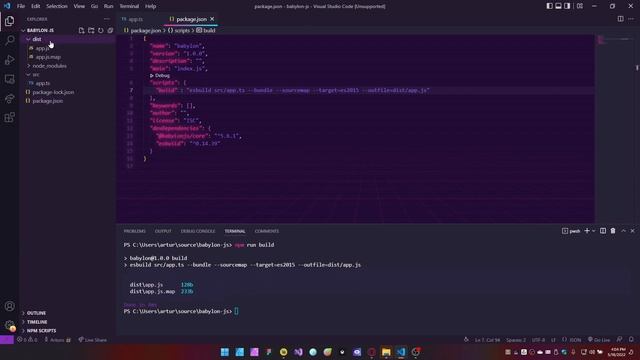The image size is (640, 360).
Task: Open the File menu
Action: coord(21,6)
